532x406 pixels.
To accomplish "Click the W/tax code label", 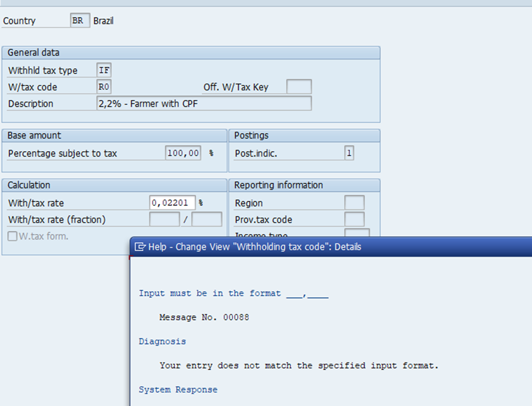I will tap(33, 87).
